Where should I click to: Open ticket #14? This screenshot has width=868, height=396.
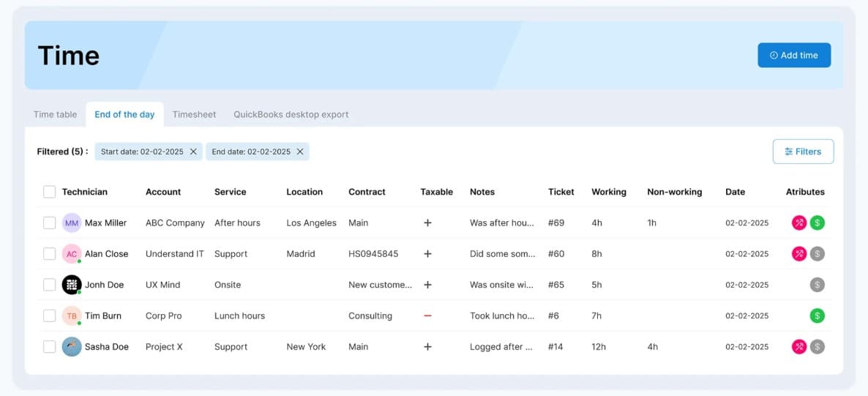555,347
